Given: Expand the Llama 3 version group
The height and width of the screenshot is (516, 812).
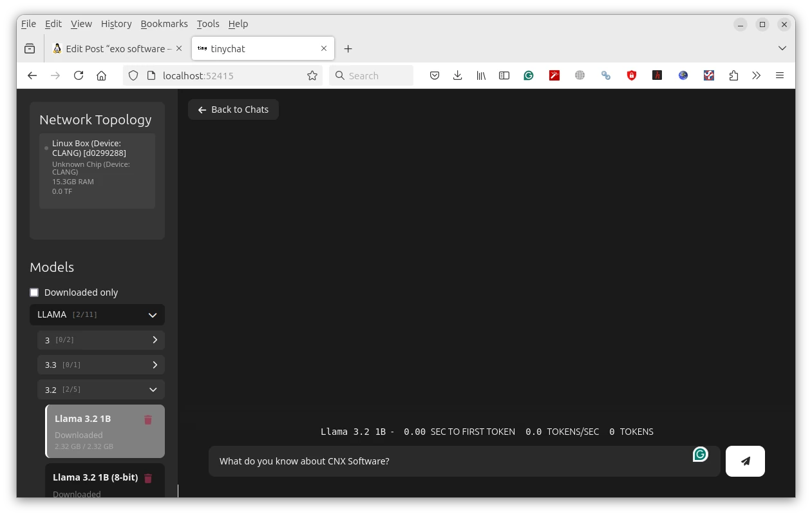Looking at the screenshot, I should 101,340.
